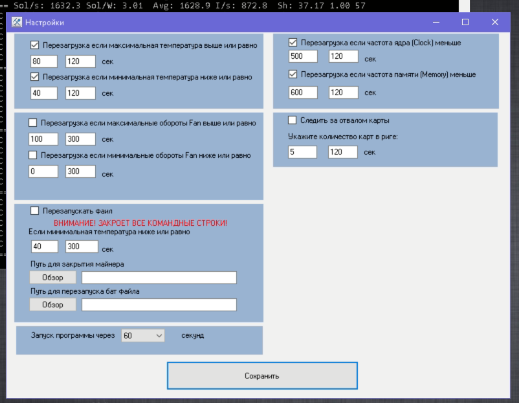This screenshot has width=519, height=403.
Task: Uncheck reboot if core Clock frequency lower
Action: pyautogui.click(x=292, y=42)
